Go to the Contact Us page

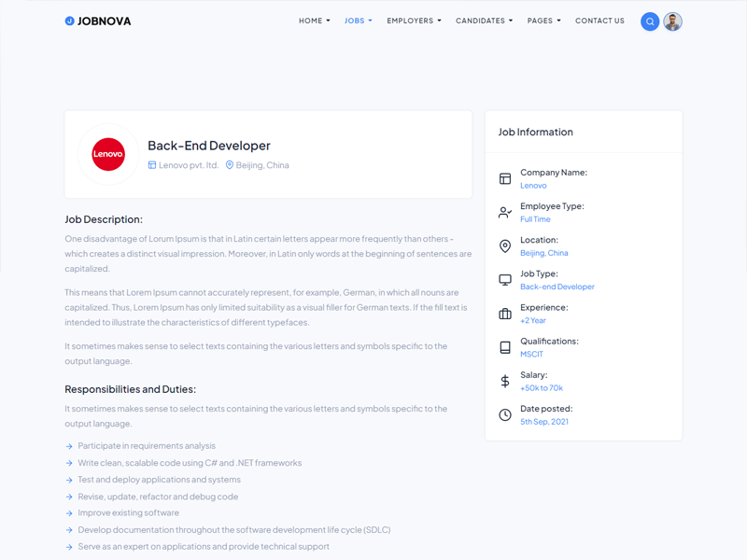599,21
